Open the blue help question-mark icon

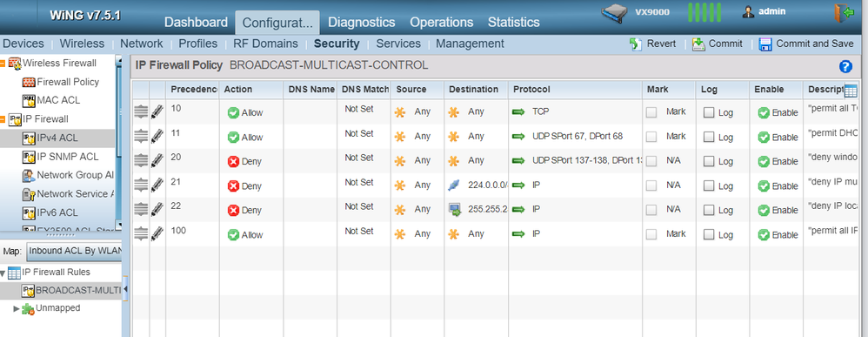845,67
